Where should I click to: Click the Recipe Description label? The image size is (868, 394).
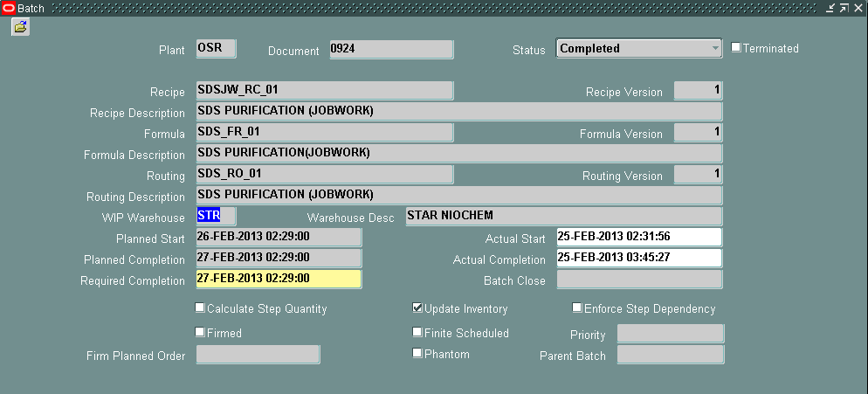(x=137, y=113)
